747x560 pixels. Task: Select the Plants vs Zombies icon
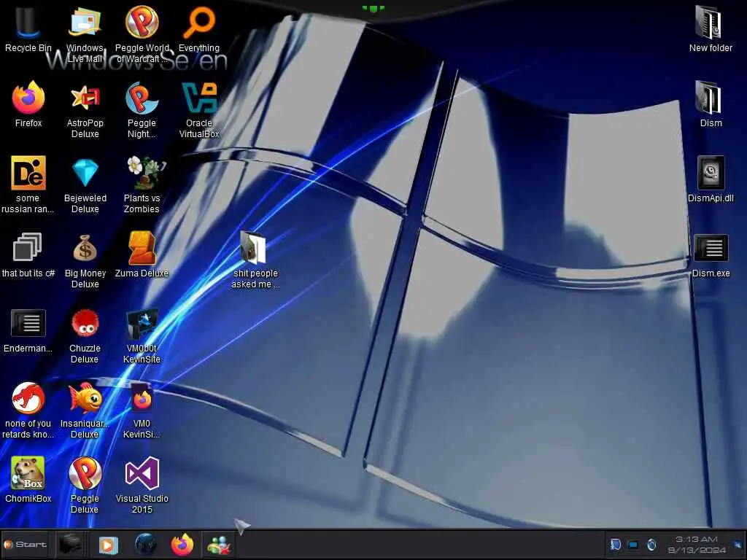144,172
